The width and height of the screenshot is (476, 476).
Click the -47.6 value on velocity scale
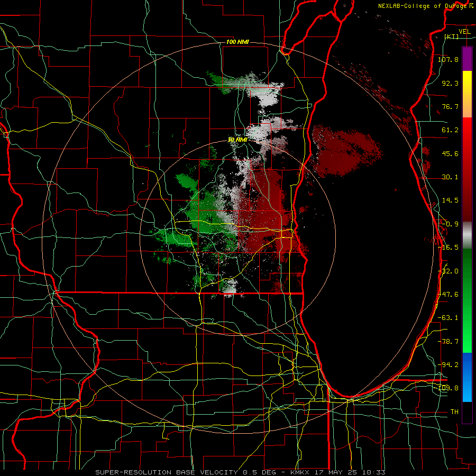point(448,295)
